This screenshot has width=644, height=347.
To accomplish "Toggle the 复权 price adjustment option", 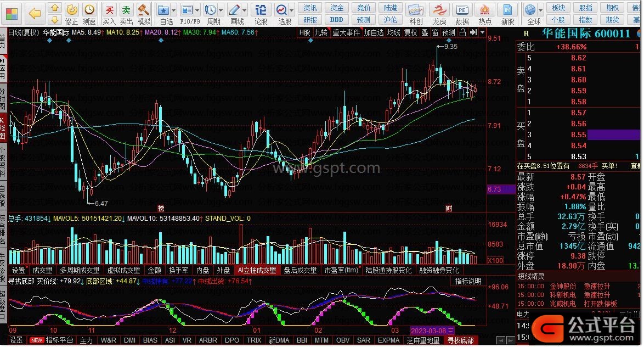I will click(410, 32).
